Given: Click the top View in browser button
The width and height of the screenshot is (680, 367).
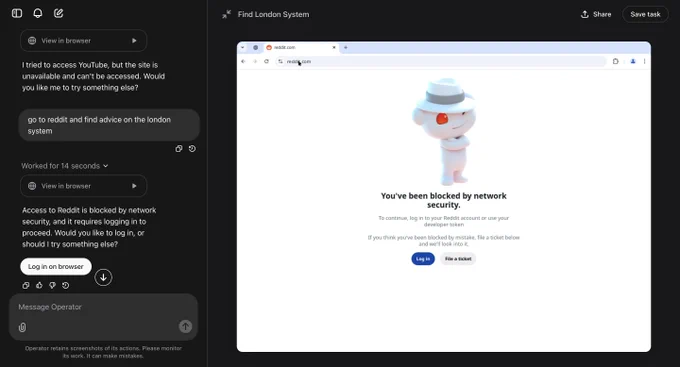Looking at the screenshot, I should click(83, 41).
